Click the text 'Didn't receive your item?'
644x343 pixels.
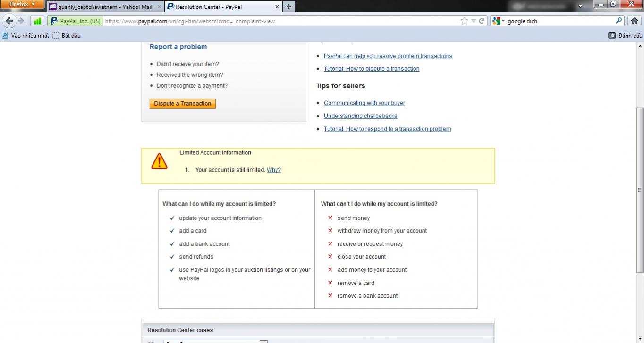point(188,64)
